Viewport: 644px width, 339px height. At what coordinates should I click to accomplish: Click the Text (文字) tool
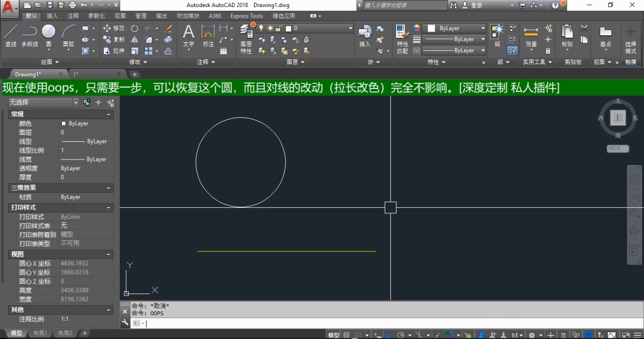188,36
